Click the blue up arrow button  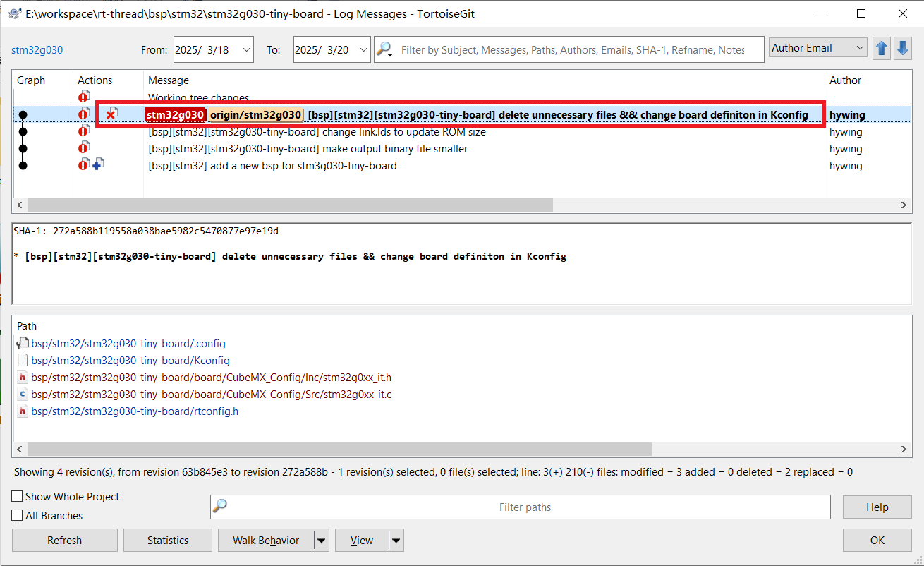[881, 48]
